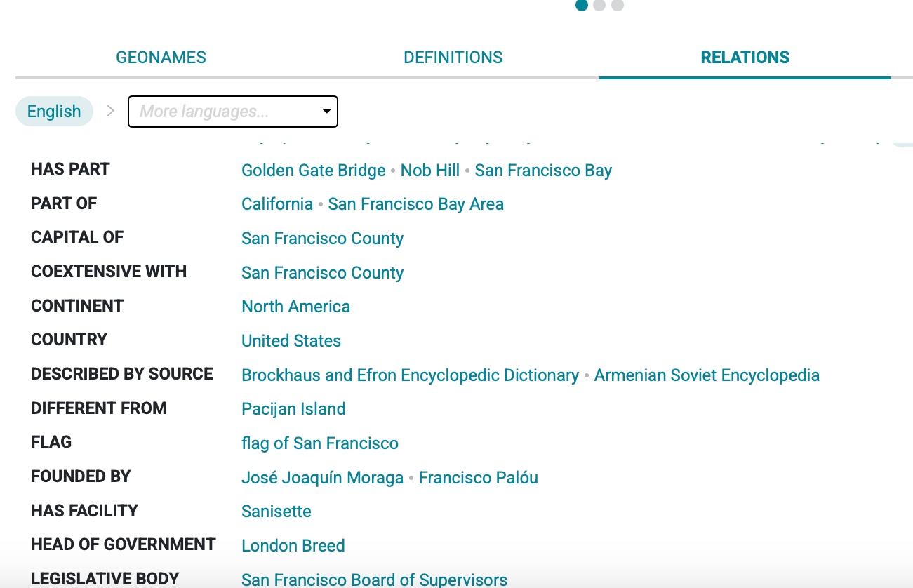913x588 pixels.
Task: Open Brockhaus and Efron Encyclopedic Dictionary
Action: [411, 375]
